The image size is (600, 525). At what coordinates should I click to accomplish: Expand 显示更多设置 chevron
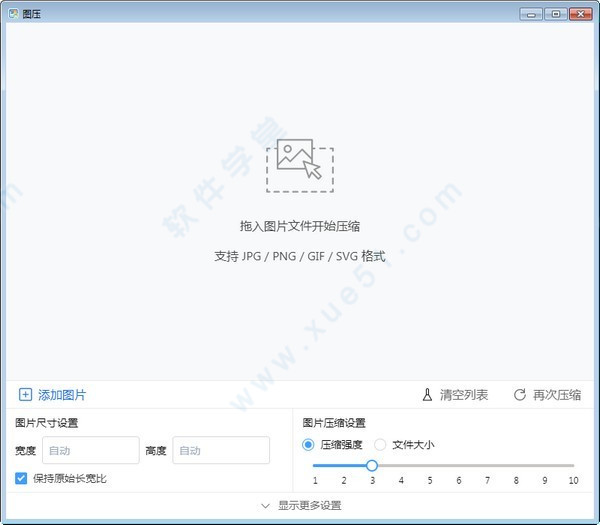[x=265, y=506]
